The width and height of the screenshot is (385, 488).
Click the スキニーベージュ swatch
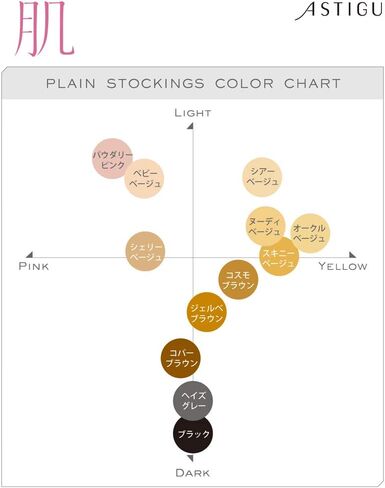tap(279, 256)
